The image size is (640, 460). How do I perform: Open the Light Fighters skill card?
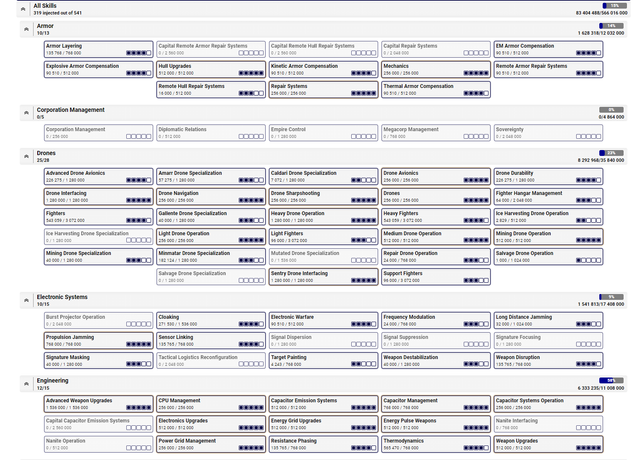324,237
